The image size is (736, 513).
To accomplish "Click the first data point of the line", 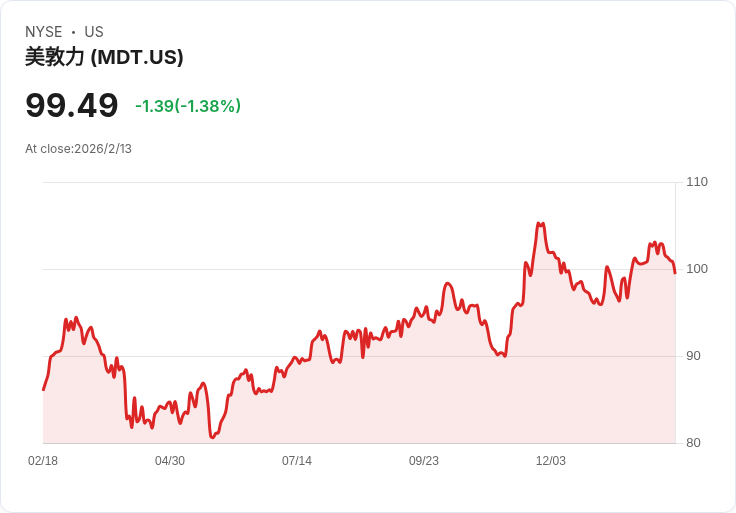I will point(44,390).
